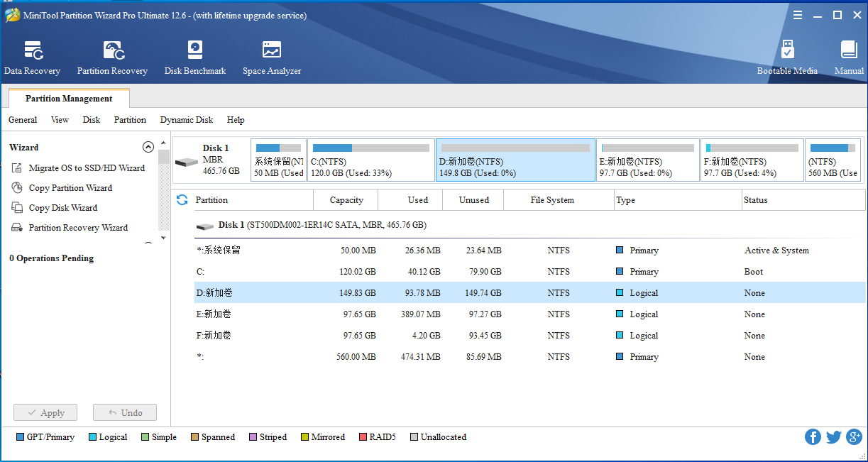Click the Undo button

tap(125, 412)
